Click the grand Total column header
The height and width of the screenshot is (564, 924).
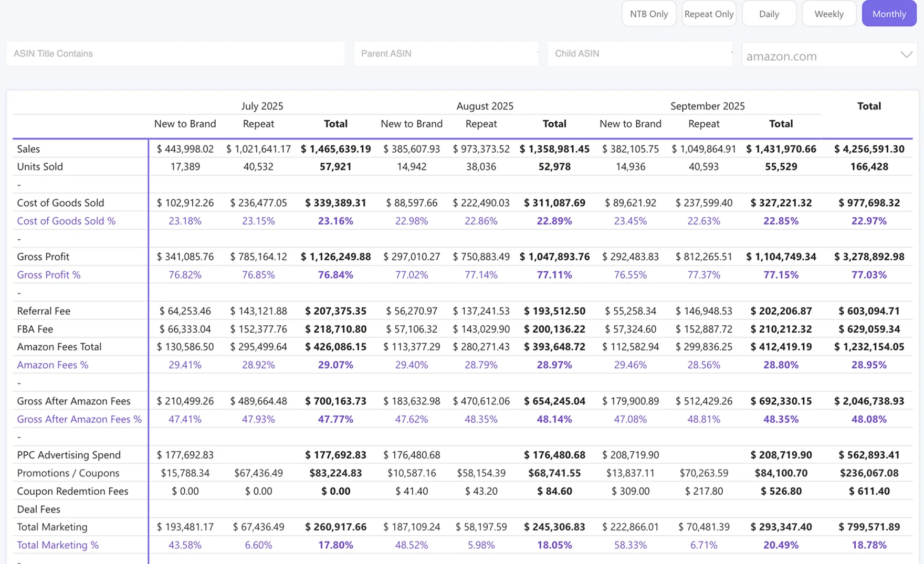pyautogui.click(x=869, y=106)
